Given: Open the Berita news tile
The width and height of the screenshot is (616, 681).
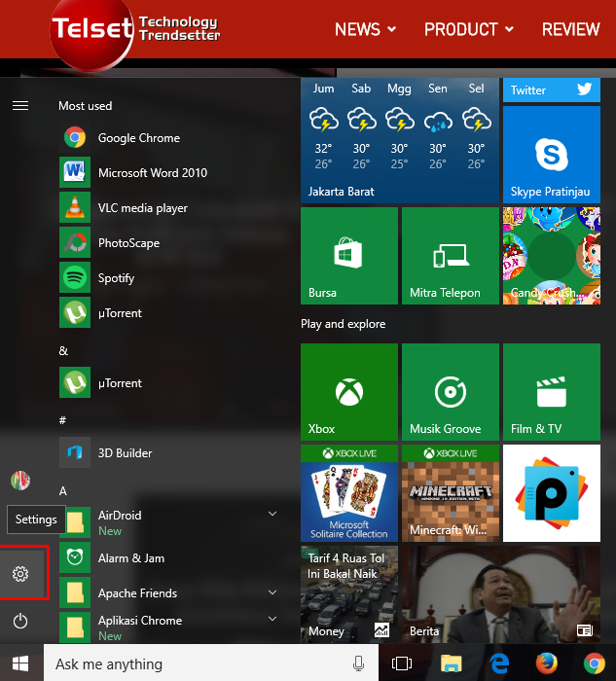Looking at the screenshot, I should point(501,594).
